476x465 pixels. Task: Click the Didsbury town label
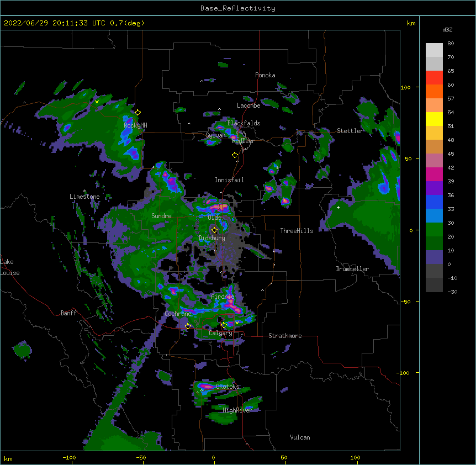point(211,238)
